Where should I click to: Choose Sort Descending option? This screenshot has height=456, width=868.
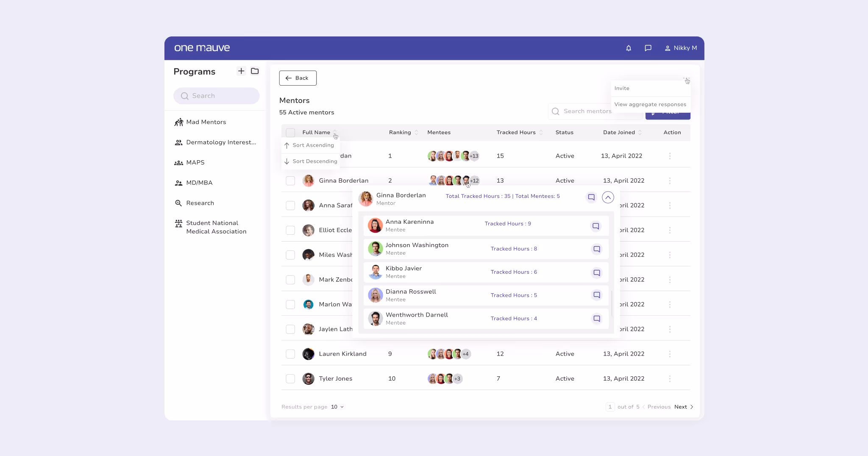coord(311,161)
